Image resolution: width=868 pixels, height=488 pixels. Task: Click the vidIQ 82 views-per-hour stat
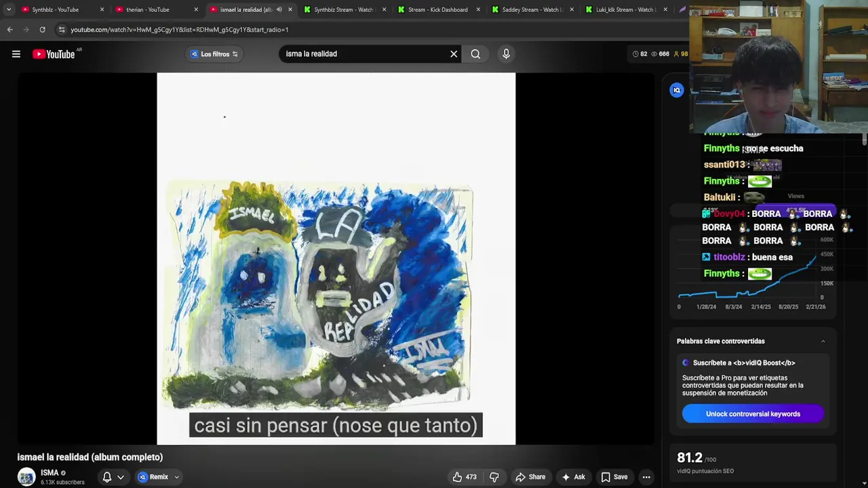(639, 54)
